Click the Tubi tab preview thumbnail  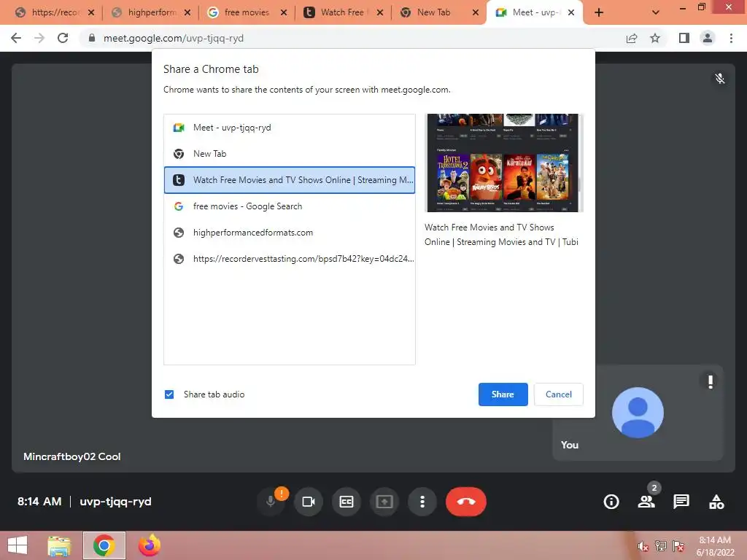point(503,163)
